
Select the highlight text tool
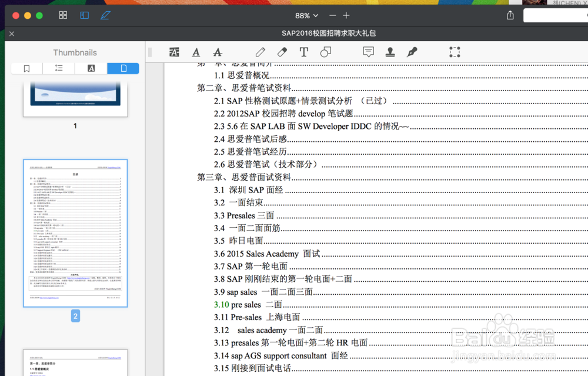[x=174, y=52]
